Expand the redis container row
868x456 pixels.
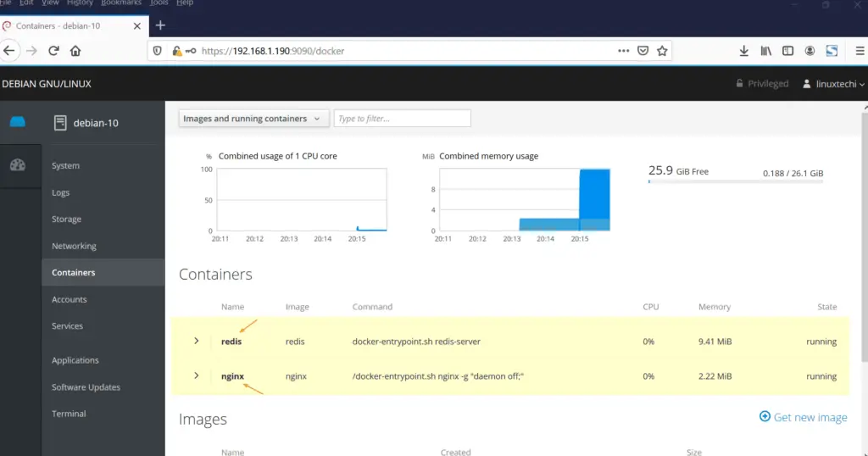point(196,341)
